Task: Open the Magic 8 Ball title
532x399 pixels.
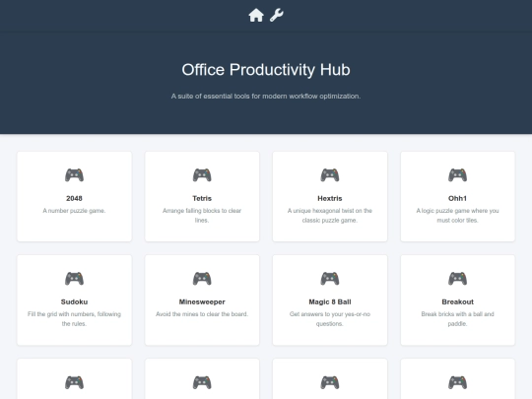Action: (x=330, y=302)
